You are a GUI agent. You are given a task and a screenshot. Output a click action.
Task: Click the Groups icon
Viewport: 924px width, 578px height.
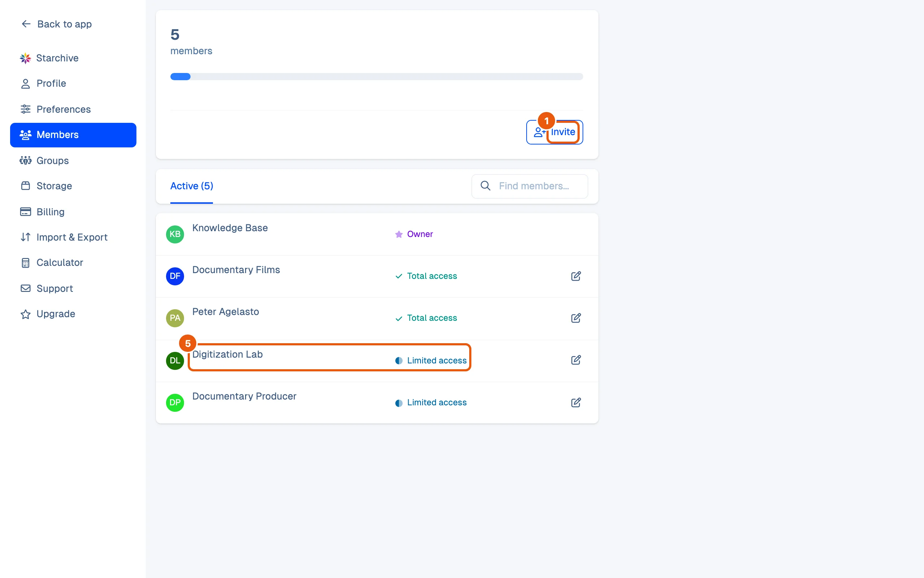[25, 160]
